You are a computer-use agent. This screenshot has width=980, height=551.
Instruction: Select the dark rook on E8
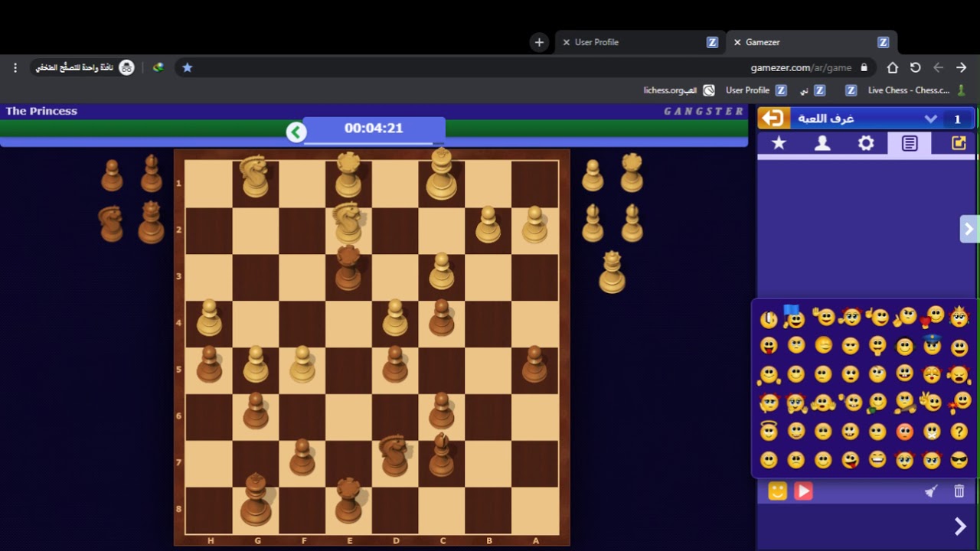(348, 499)
